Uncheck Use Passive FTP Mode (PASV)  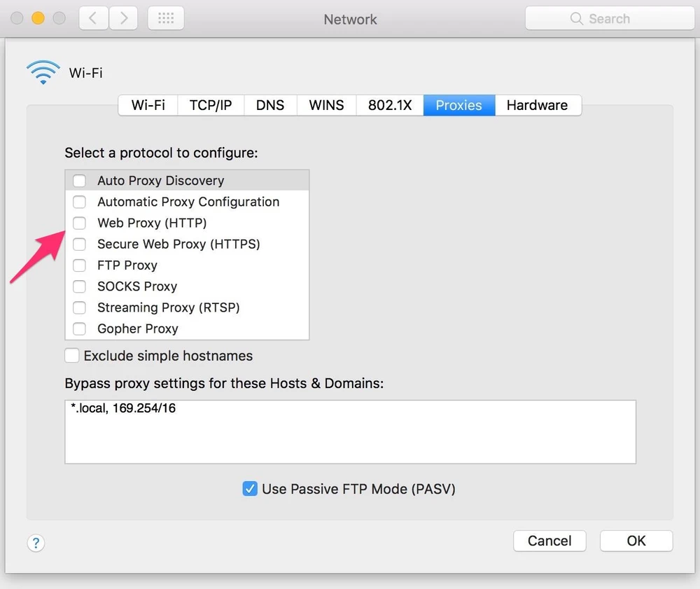[250, 489]
